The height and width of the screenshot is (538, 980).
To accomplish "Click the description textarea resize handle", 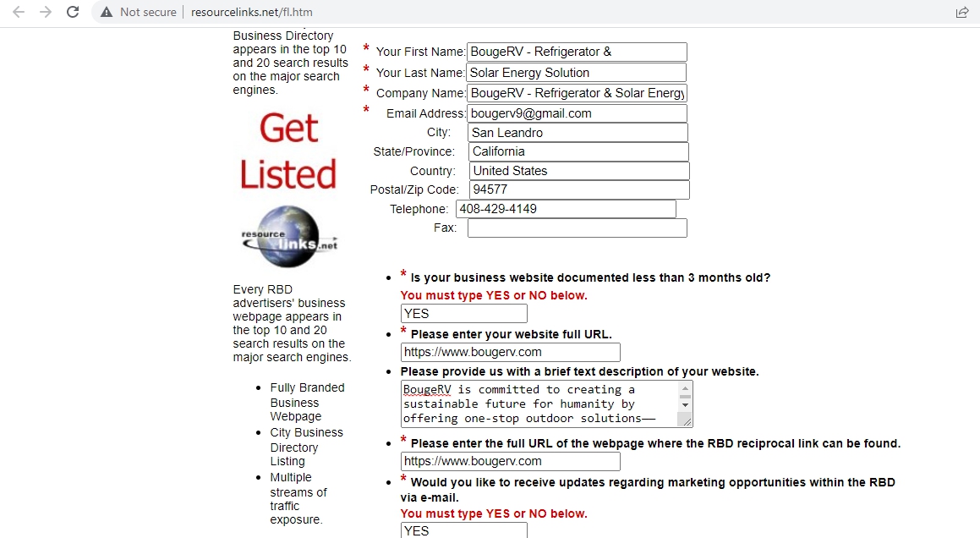I will click(x=686, y=420).
